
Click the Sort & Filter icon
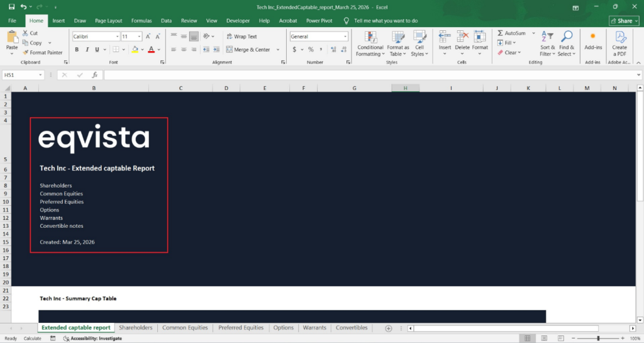coord(547,37)
